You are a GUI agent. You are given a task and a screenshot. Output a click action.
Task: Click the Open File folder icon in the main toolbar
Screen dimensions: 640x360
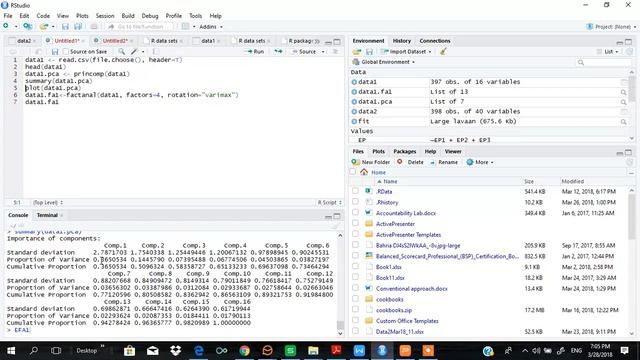pyautogui.click(x=43, y=27)
